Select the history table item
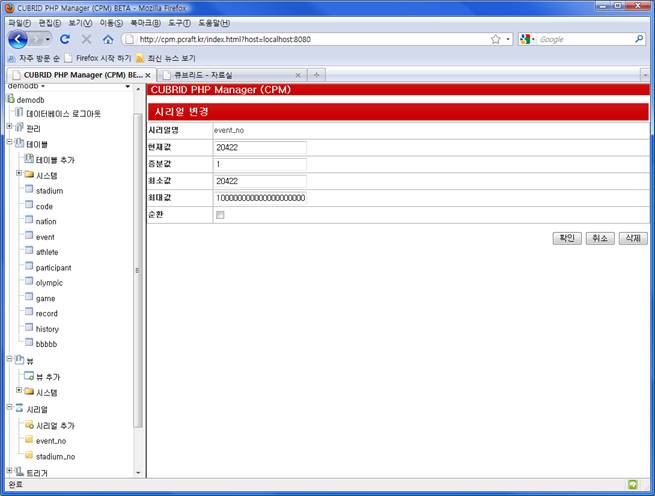Image resolution: width=655 pixels, height=496 pixels. 47,329
